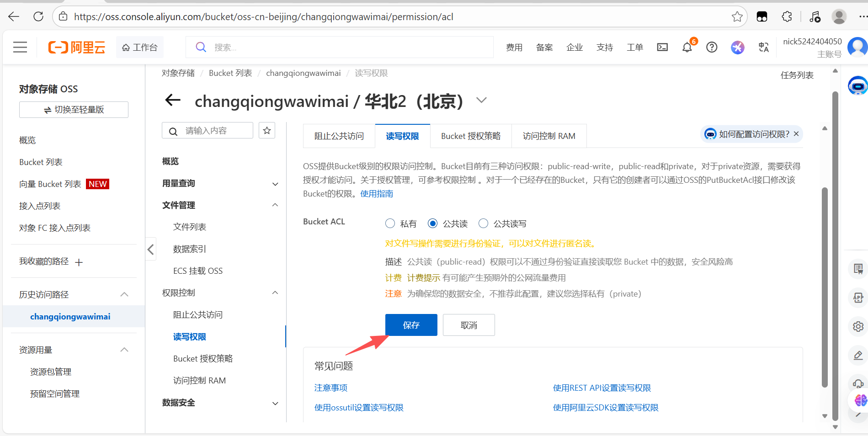Collapse the side menu with the left chevron
868x436 pixels.
[151, 249]
